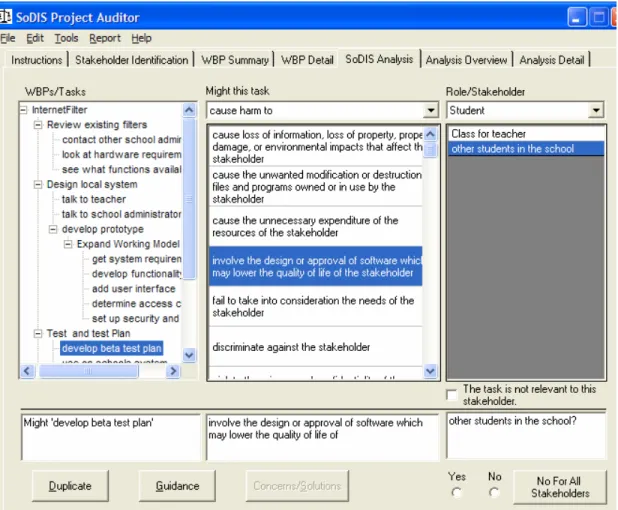Open the Edit menu
Image resolution: width=618 pixels, height=510 pixels.
pyautogui.click(x=35, y=38)
